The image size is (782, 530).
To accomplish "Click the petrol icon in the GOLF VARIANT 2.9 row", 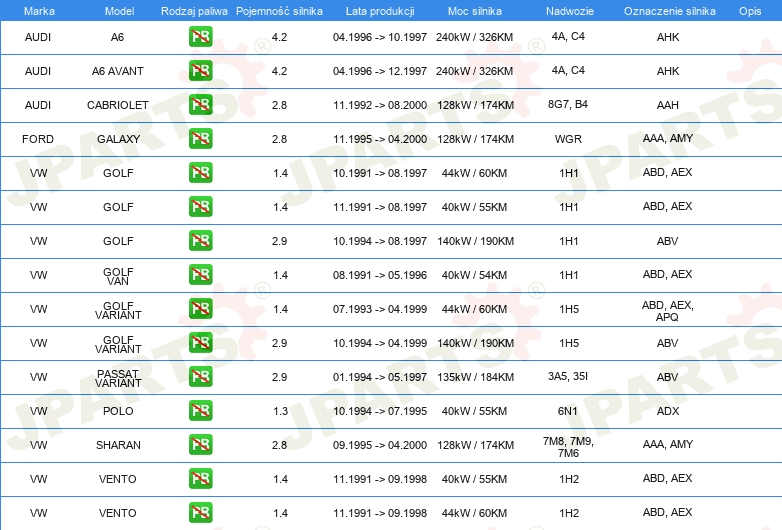I will (200, 343).
